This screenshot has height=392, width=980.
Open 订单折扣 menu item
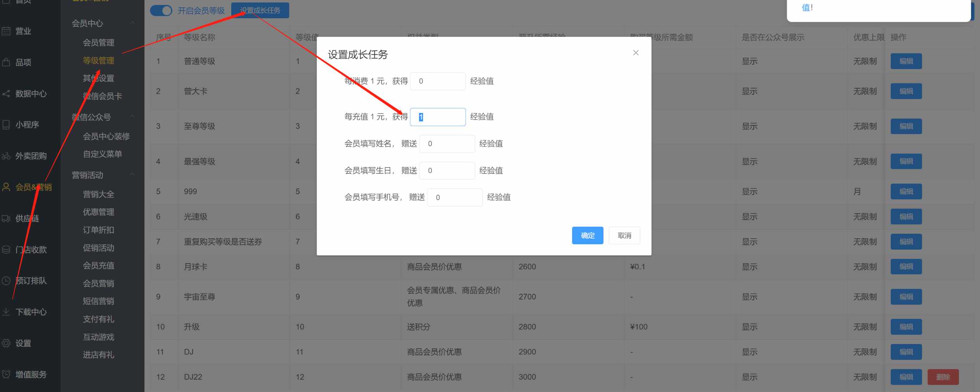point(98,230)
